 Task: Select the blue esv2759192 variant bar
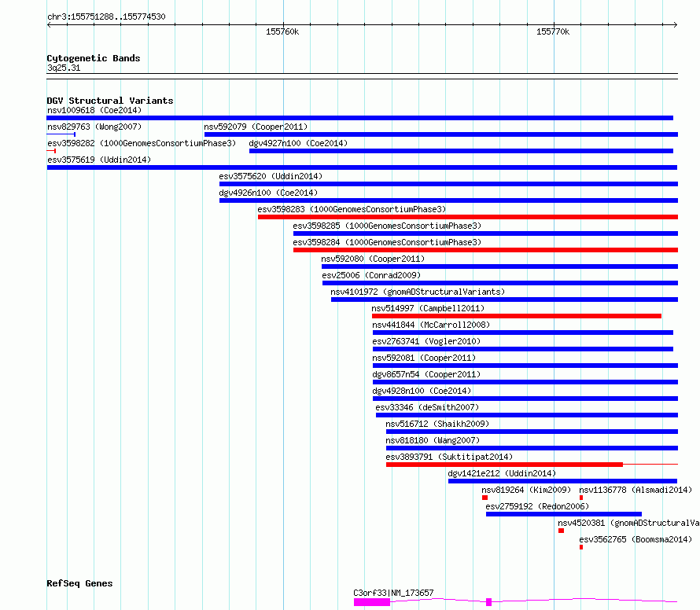coord(564,514)
